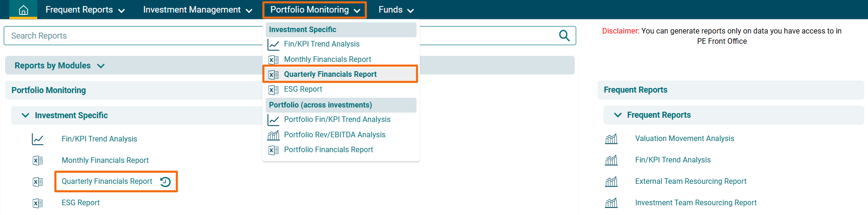Choose Portfolio Financials Report menu item
868x215 pixels.
click(328, 150)
